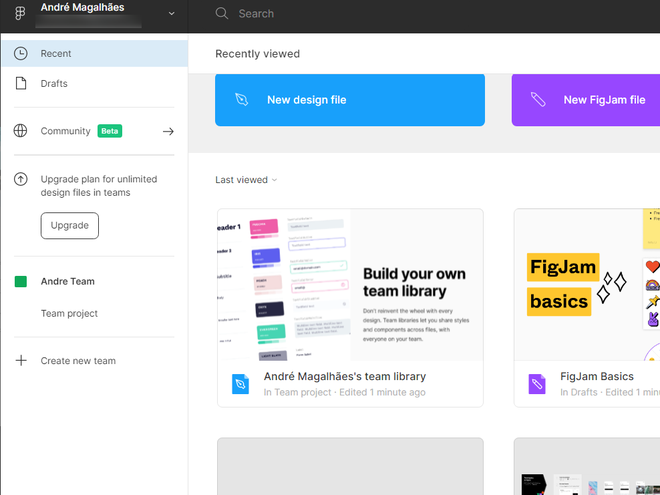The height and width of the screenshot is (495, 660).
Task: Open the FigJam basics thumbnail
Action: [587, 285]
